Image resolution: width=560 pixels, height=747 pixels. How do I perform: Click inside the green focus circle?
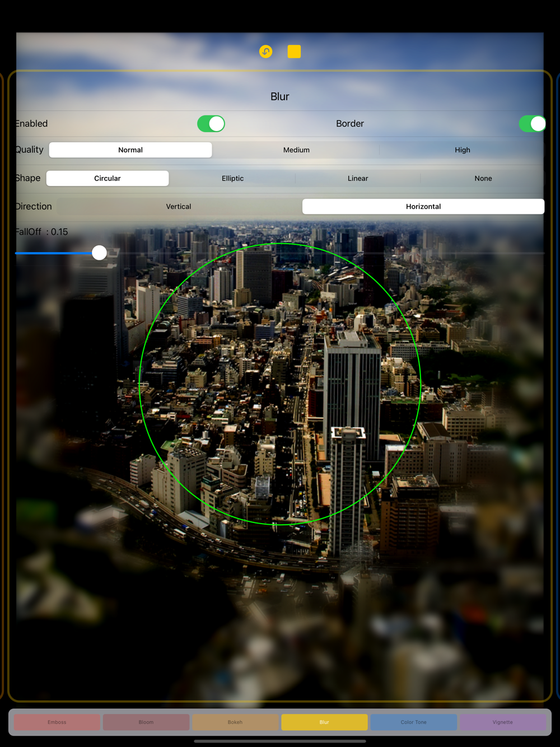[280, 384]
